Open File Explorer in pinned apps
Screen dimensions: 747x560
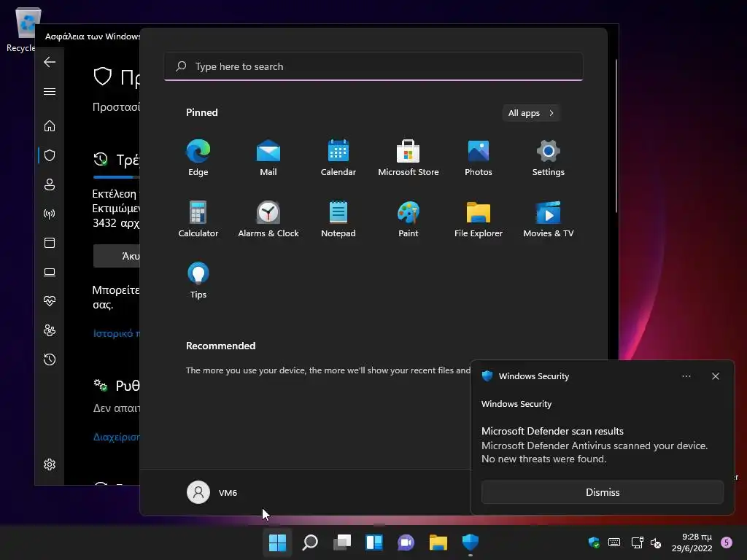tap(479, 219)
